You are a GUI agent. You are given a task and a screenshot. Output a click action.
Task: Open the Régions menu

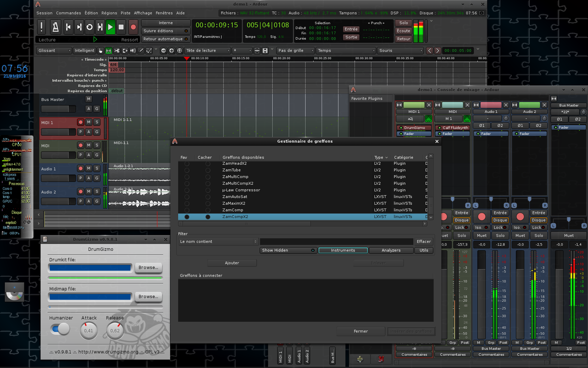109,13
